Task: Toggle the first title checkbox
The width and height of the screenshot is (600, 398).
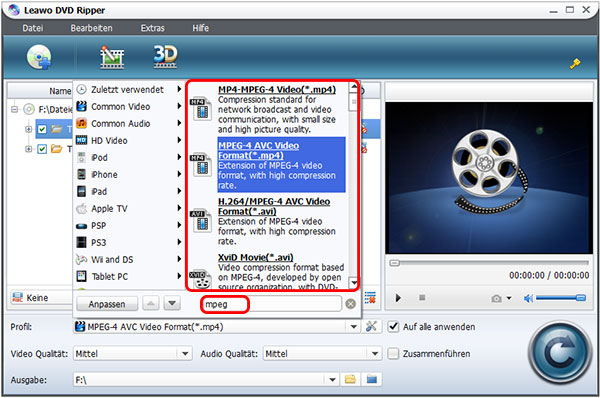Action: click(x=42, y=129)
